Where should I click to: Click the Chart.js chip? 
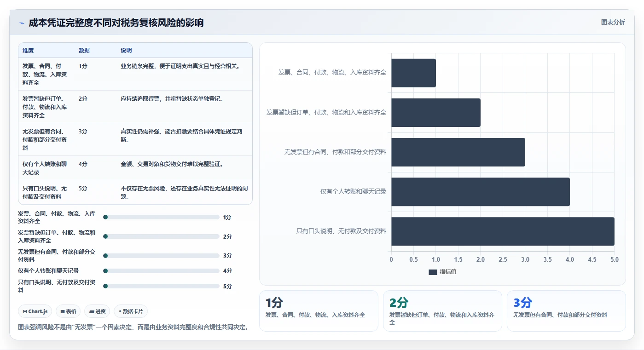35,311
